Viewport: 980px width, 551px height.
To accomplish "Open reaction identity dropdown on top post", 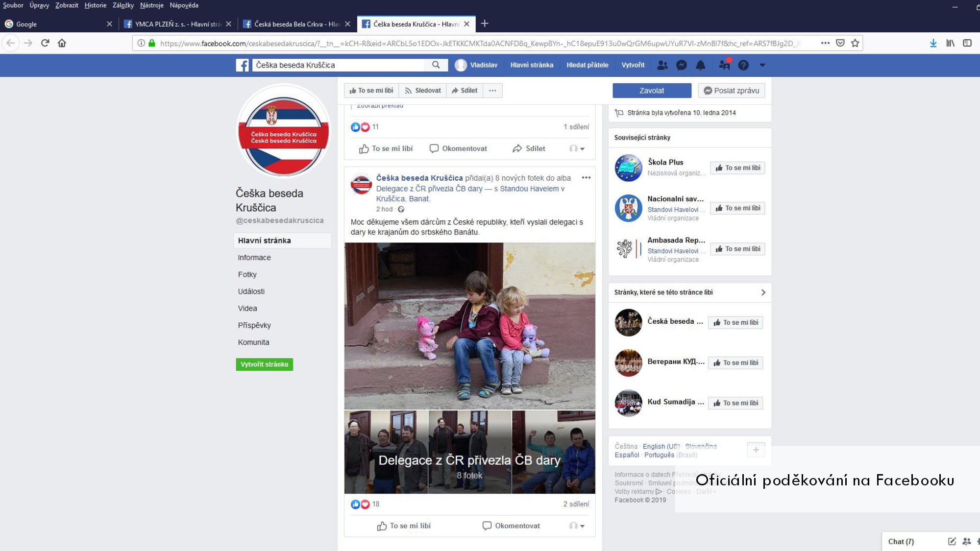I will pyautogui.click(x=577, y=148).
